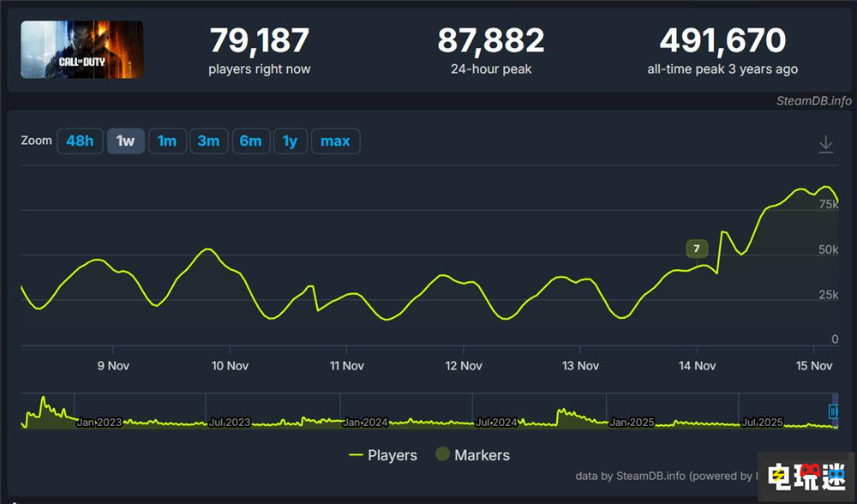Switch zoom range to max

pyautogui.click(x=336, y=141)
